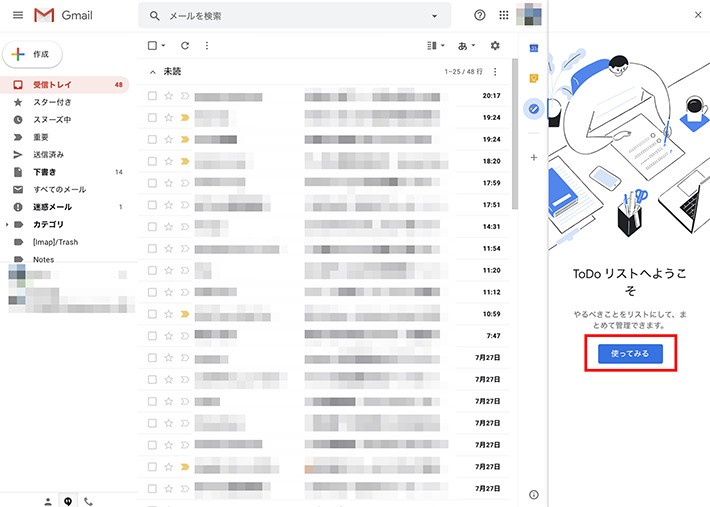Click the Tasks side panel icon
Image resolution: width=710 pixels, height=507 pixels.
(534, 109)
